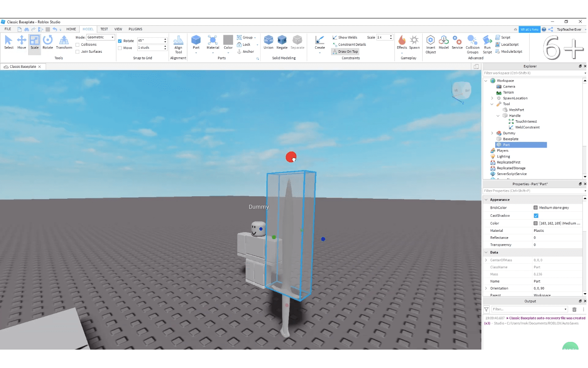The width and height of the screenshot is (588, 368).
Task: Switch to the TEST tab
Action: point(104,29)
